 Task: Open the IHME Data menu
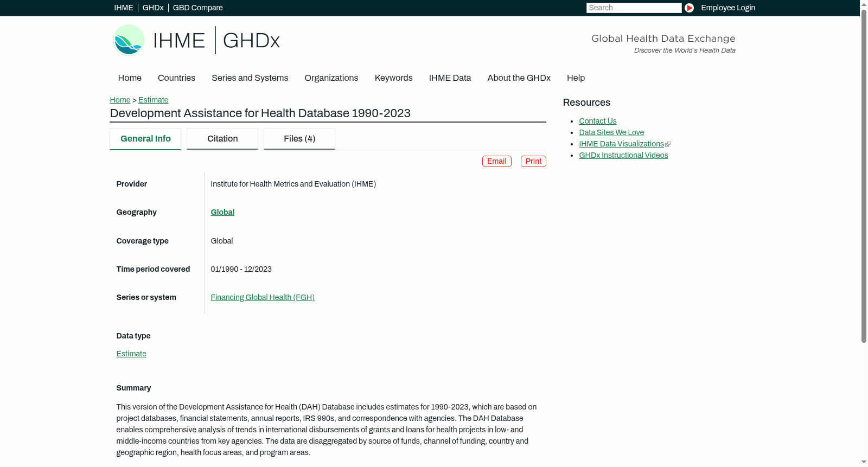coord(450,78)
